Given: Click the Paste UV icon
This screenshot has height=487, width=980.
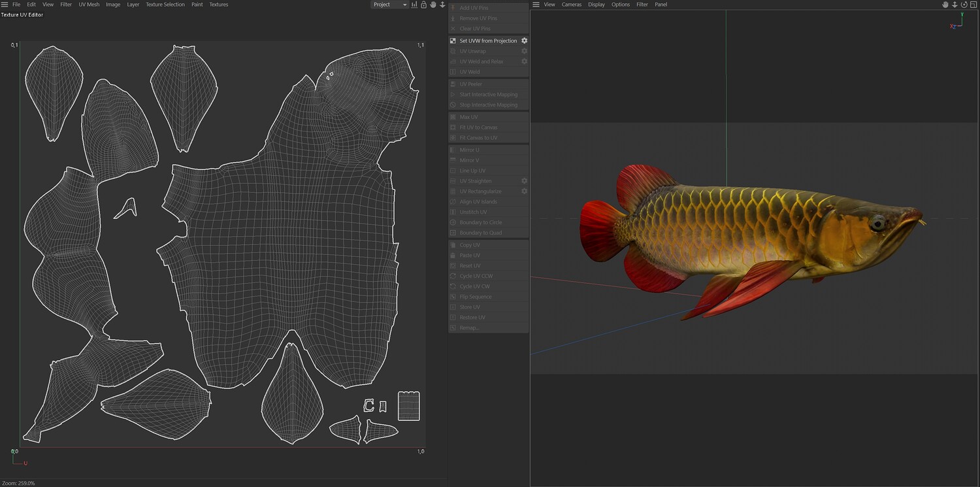Looking at the screenshot, I should pyautogui.click(x=453, y=256).
